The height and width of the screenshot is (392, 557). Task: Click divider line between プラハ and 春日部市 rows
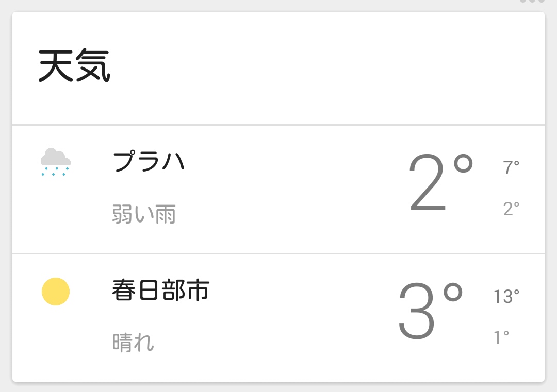click(x=278, y=253)
